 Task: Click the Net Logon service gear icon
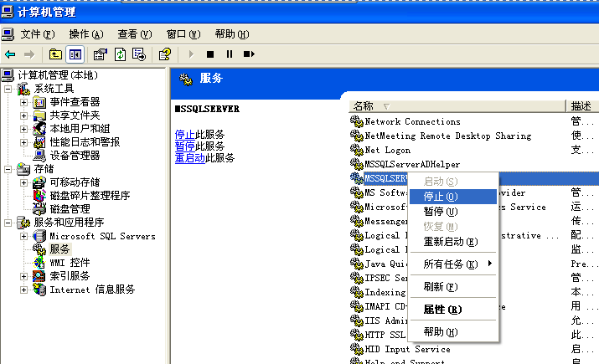pos(356,150)
